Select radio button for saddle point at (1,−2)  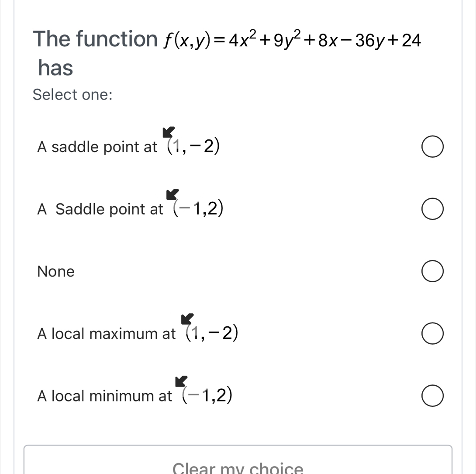433,148
